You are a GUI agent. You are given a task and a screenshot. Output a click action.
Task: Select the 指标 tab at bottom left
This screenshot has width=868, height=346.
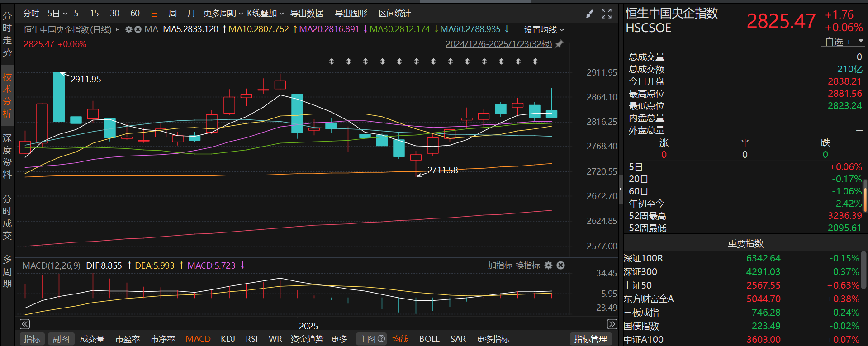point(32,339)
